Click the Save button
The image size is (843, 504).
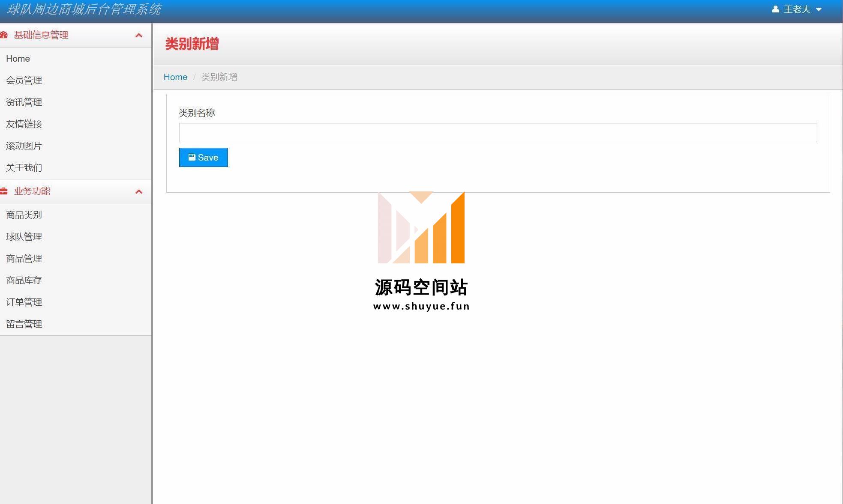point(204,158)
